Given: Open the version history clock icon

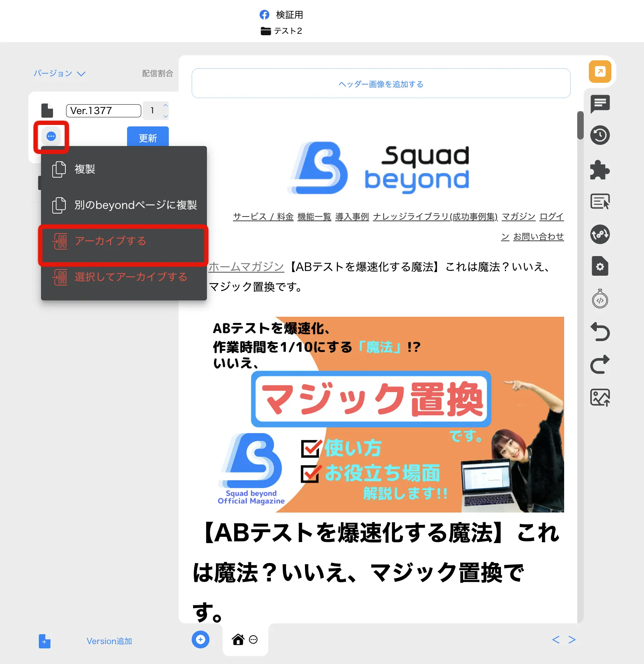Looking at the screenshot, I should (600, 135).
